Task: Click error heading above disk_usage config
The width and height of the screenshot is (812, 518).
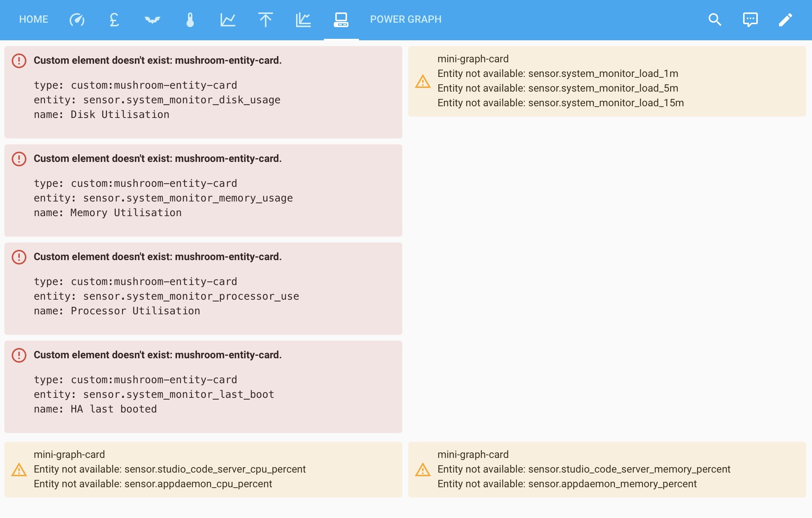Action: pos(158,60)
